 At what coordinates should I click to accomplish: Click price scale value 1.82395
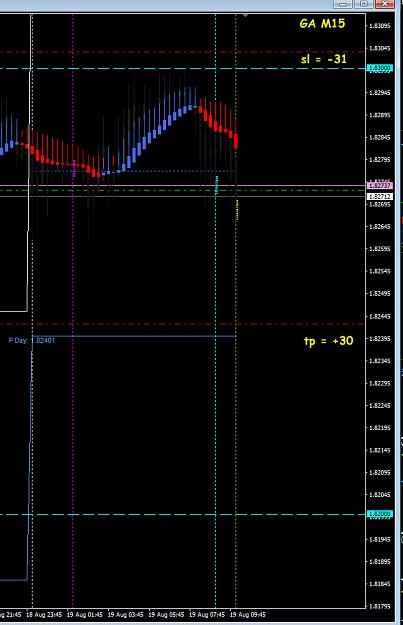pyautogui.click(x=379, y=338)
